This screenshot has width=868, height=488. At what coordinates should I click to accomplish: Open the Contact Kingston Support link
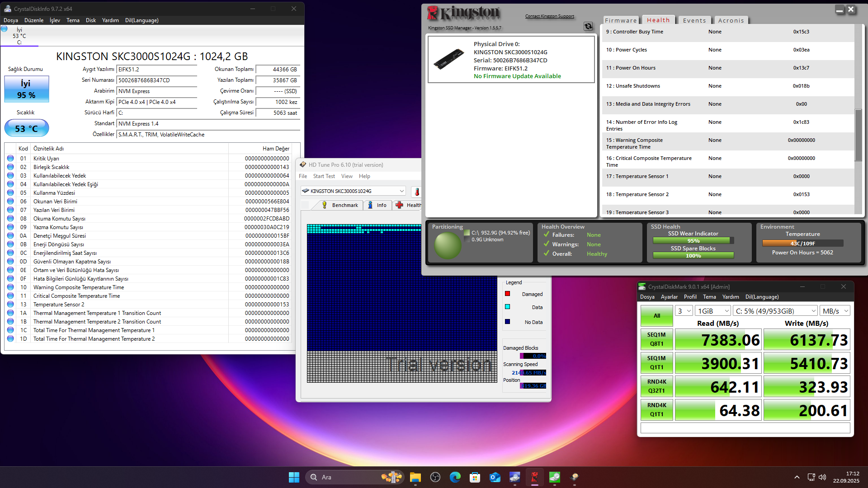click(x=550, y=16)
